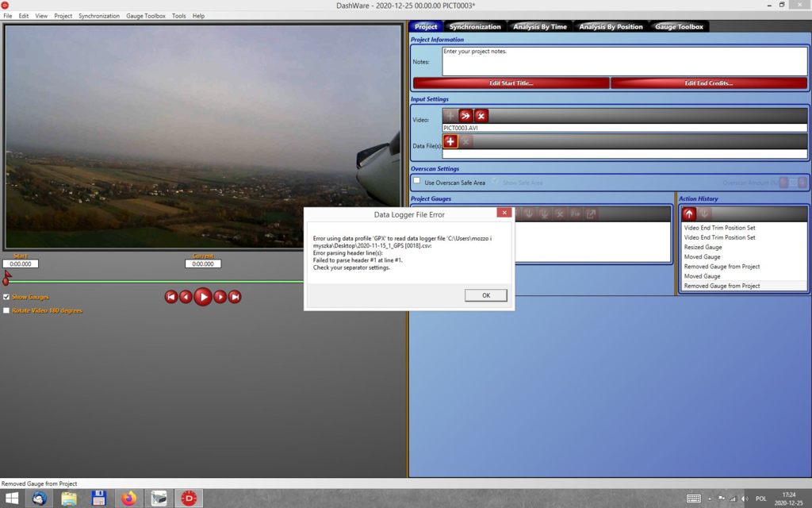Click the project notes text field

624,61
